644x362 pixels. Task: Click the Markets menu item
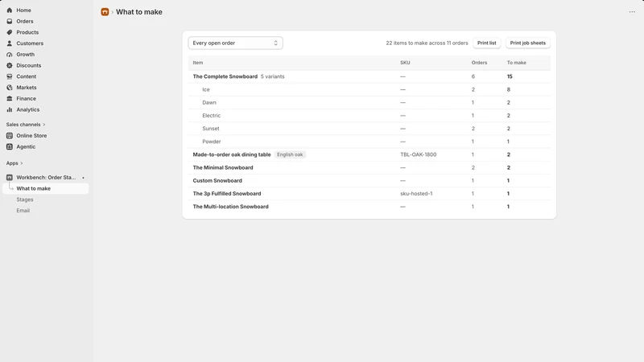[x=27, y=88]
